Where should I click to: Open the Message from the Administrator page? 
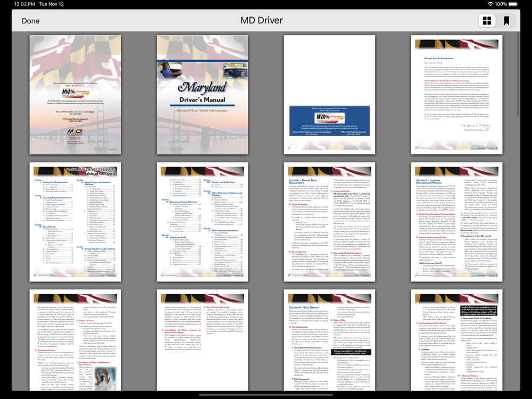(456, 95)
